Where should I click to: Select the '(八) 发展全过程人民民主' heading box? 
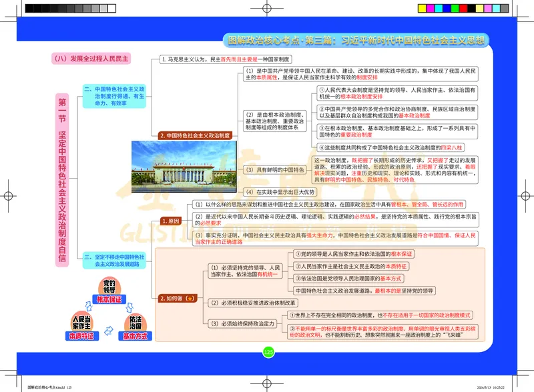click(91, 59)
